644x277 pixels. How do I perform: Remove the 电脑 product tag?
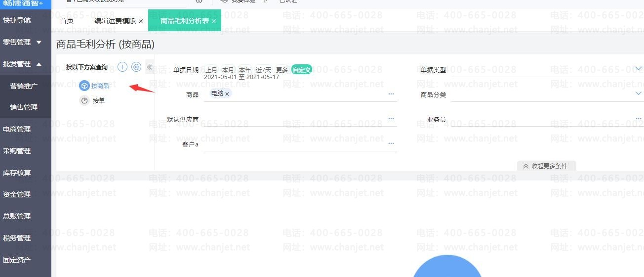coord(227,94)
